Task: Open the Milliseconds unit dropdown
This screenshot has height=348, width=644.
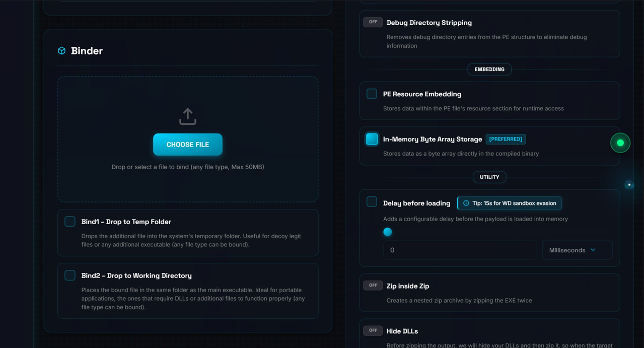Action: (577, 250)
